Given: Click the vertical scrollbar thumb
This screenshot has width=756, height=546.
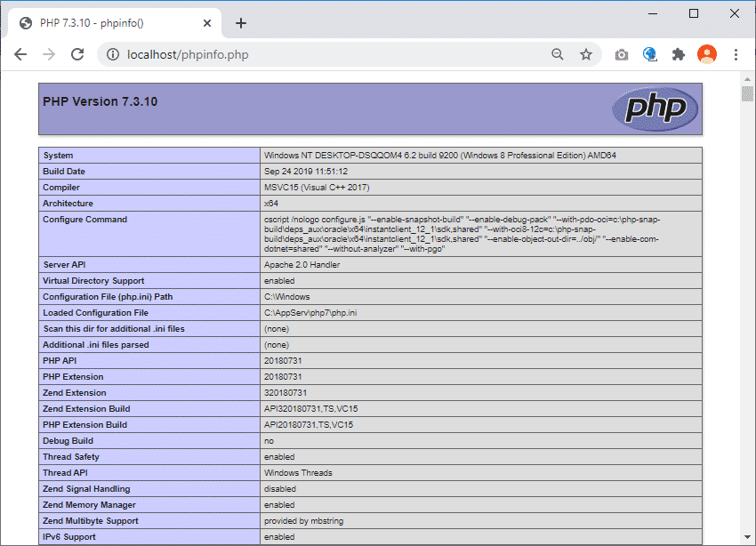Looking at the screenshot, I should [747, 93].
